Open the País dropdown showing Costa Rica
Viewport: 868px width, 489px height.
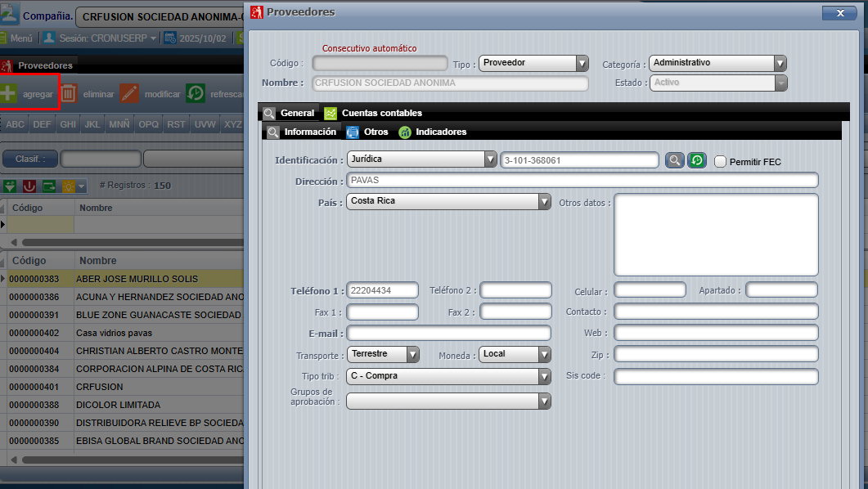pos(448,201)
